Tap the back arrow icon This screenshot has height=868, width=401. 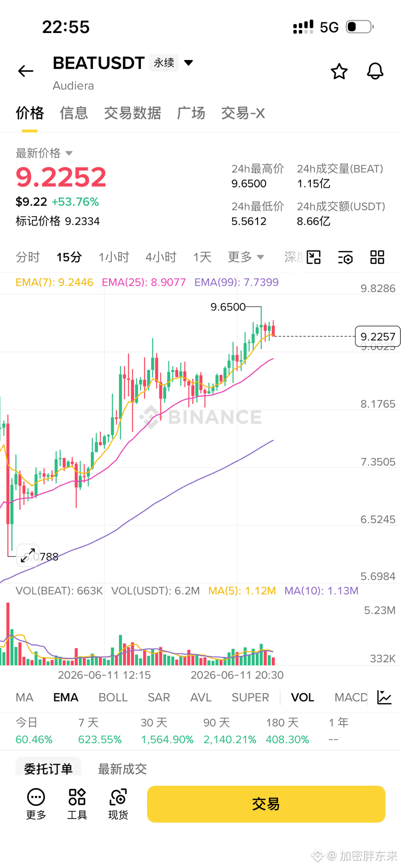[26, 71]
